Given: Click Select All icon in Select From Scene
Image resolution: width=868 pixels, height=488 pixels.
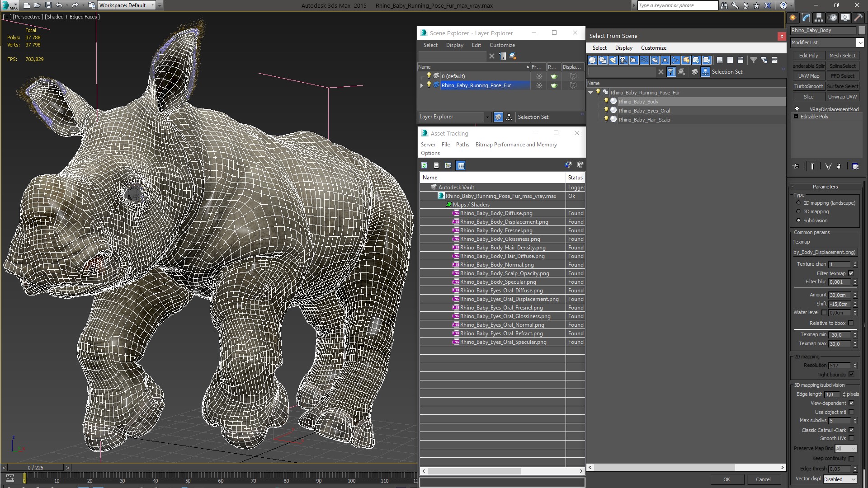Looking at the screenshot, I should tap(720, 60).
